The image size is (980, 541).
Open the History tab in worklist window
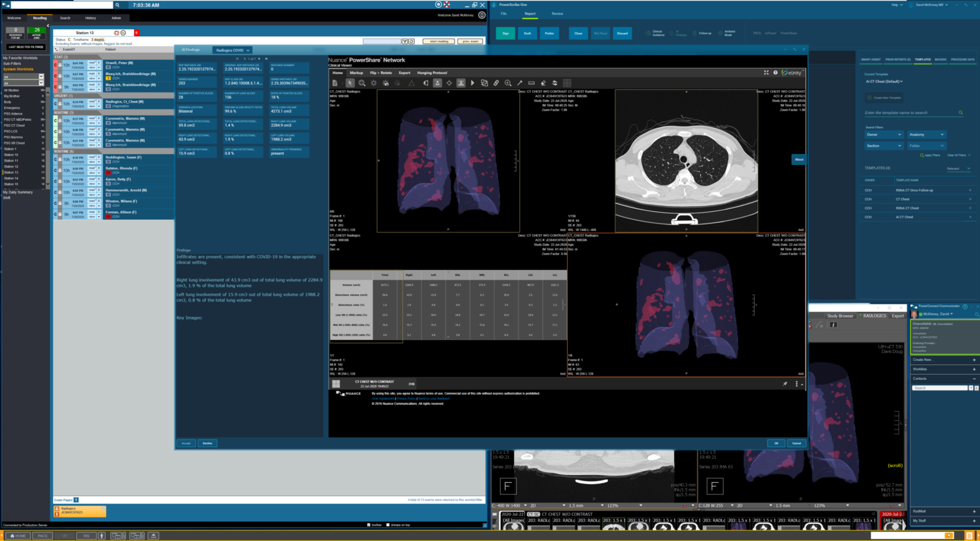tap(90, 18)
